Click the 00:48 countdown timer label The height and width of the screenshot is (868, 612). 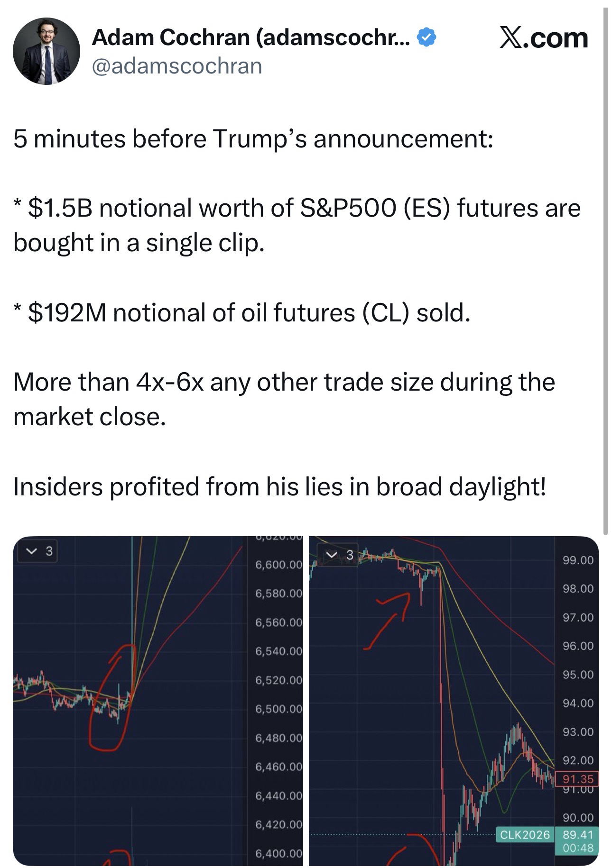pyautogui.click(x=578, y=848)
